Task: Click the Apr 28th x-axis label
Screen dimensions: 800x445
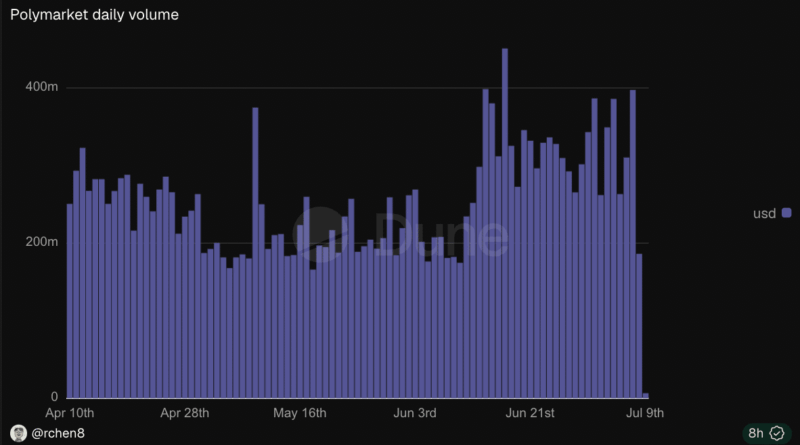Action: (185, 413)
